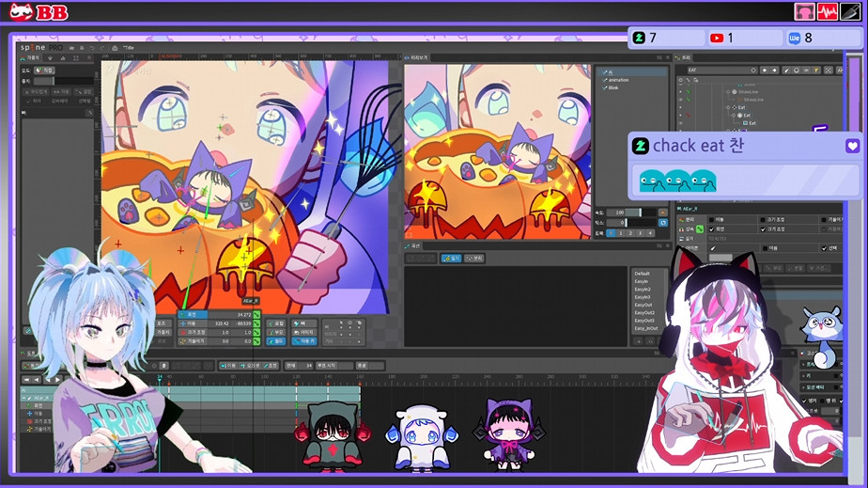This screenshot has width=868, height=488.
Task: Click the right arrow icon in tree toolbar
Action: 774,71
